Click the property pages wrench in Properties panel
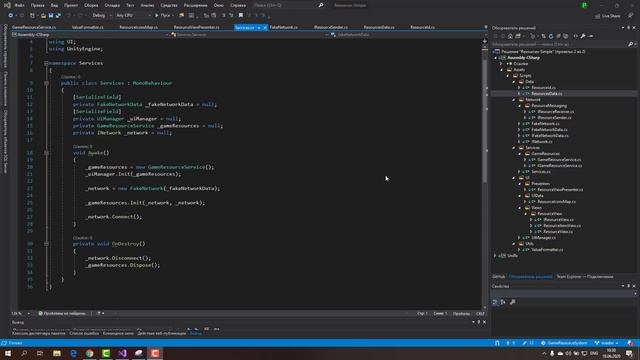 pos(513,302)
